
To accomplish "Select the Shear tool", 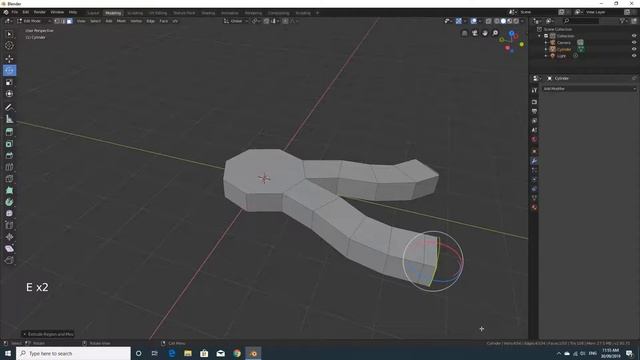I will click(x=9, y=249).
